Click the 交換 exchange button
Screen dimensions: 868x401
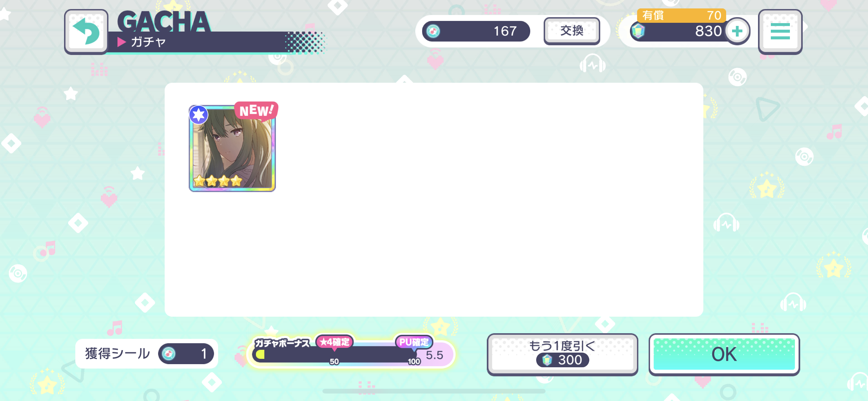tap(571, 31)
